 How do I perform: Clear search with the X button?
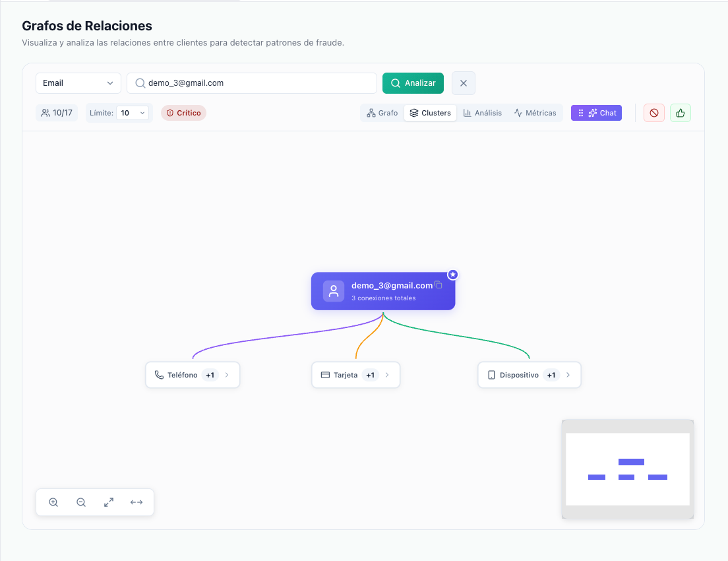pyautogui.click(x=463, y=83)
